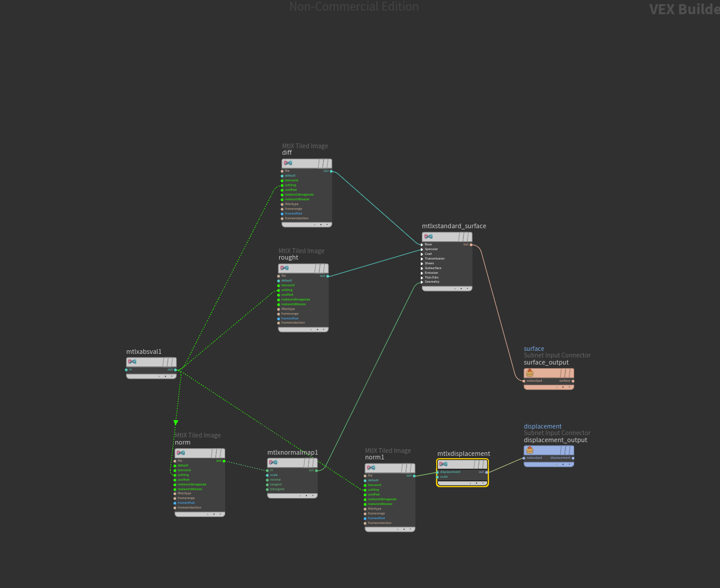Click the suboutput connector of surface_output

(x=524, y=381)
